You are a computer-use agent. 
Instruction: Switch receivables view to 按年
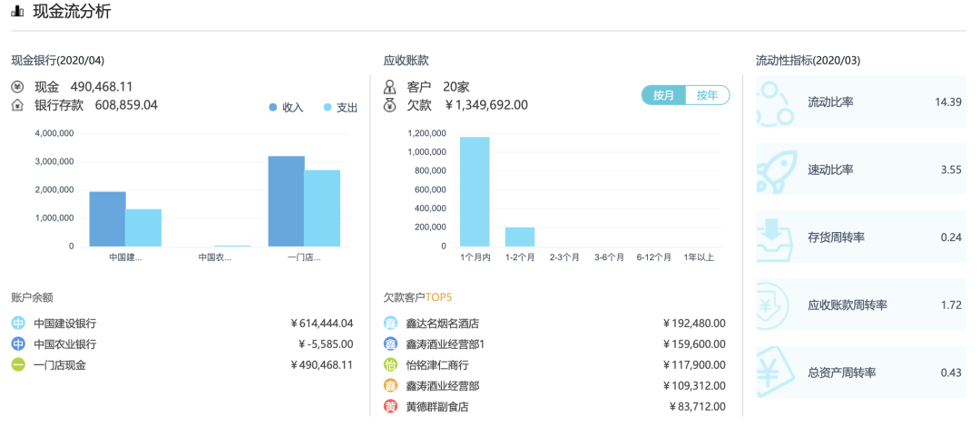coord(707,95)
